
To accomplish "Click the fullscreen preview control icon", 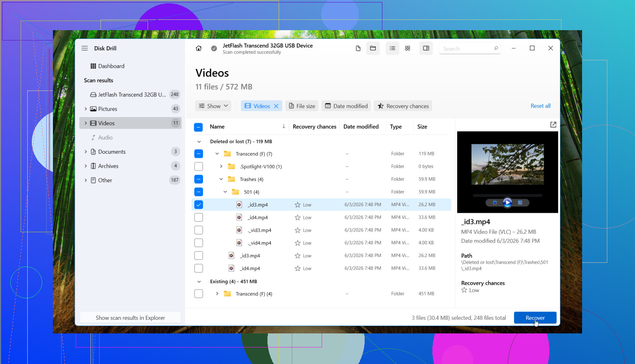I will coord(520,202).
